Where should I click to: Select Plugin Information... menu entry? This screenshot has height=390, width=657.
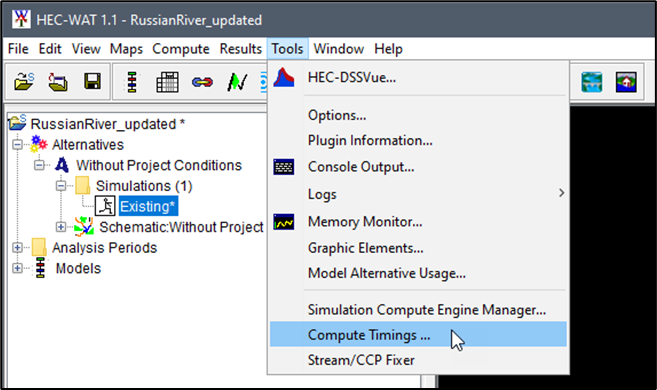418,140
